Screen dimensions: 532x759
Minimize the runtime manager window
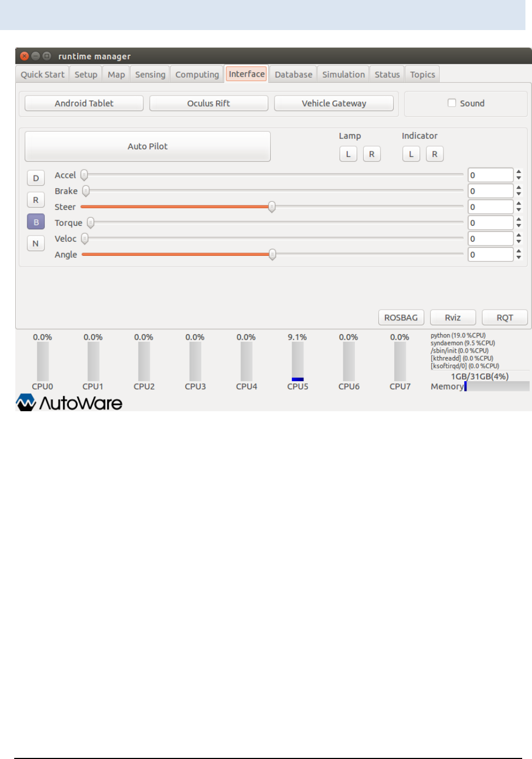[36, 56]
